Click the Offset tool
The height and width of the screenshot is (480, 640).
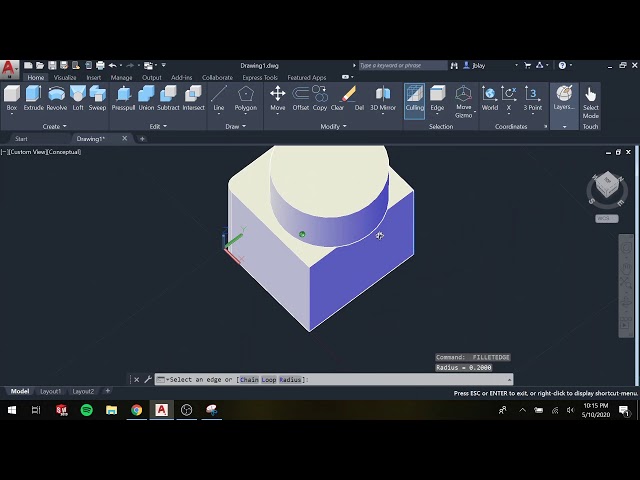point(301,98)
